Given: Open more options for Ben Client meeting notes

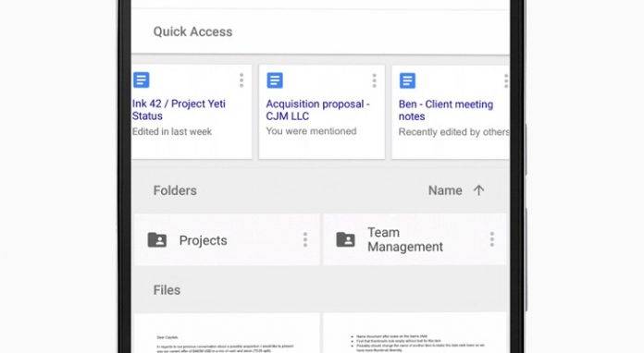Looking at the screenshot, I should 506,80.
